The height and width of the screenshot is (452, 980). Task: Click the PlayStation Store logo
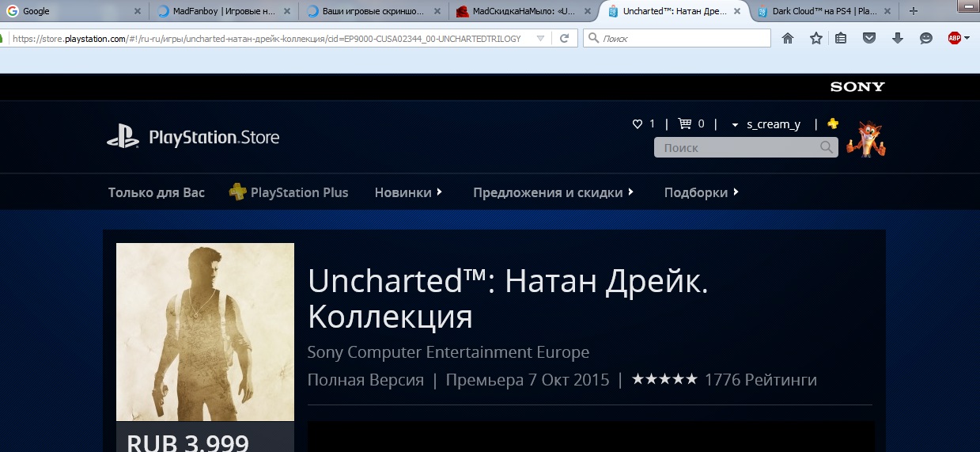point(193,138)
